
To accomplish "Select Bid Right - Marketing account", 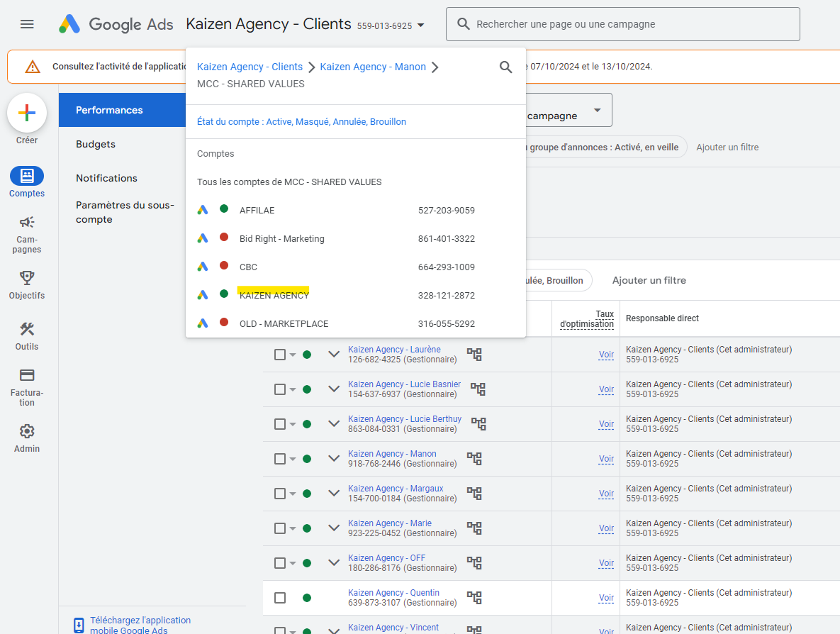I will click(x=356, y=238).
